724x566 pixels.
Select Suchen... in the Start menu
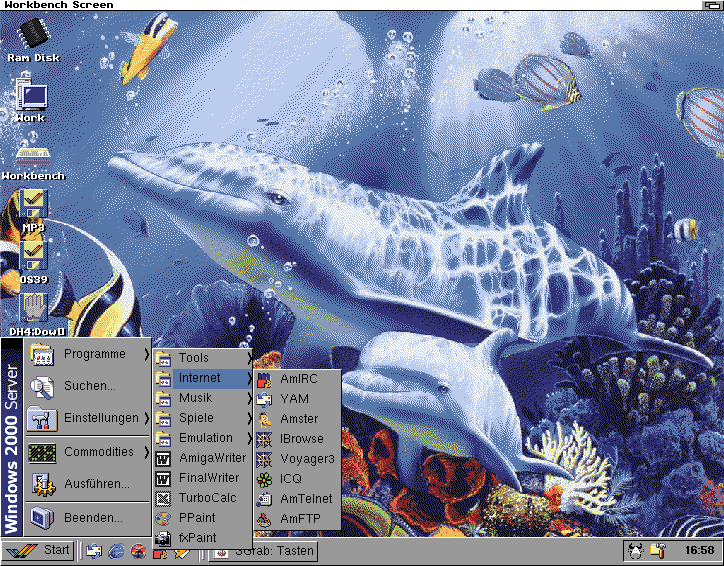(88, 386)
